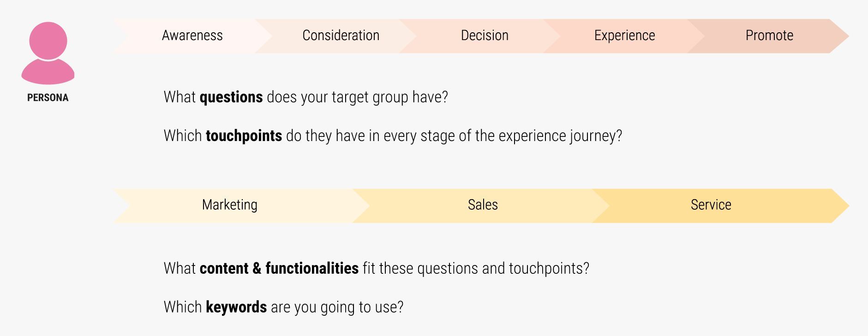The image size is (868, 336).
Task: Click bold content & functionalities text
Action: (x=279, y=268)
